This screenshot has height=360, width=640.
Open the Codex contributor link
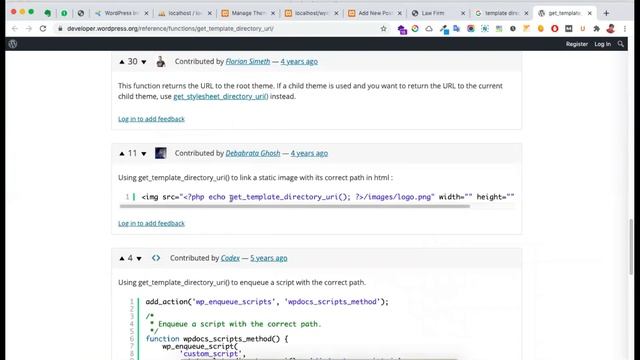(x=230, y=258)
